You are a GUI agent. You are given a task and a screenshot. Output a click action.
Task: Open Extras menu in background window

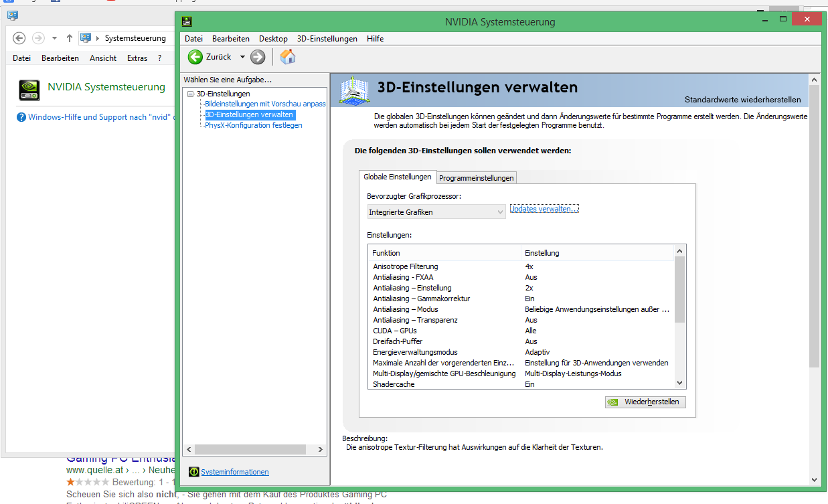137,58
